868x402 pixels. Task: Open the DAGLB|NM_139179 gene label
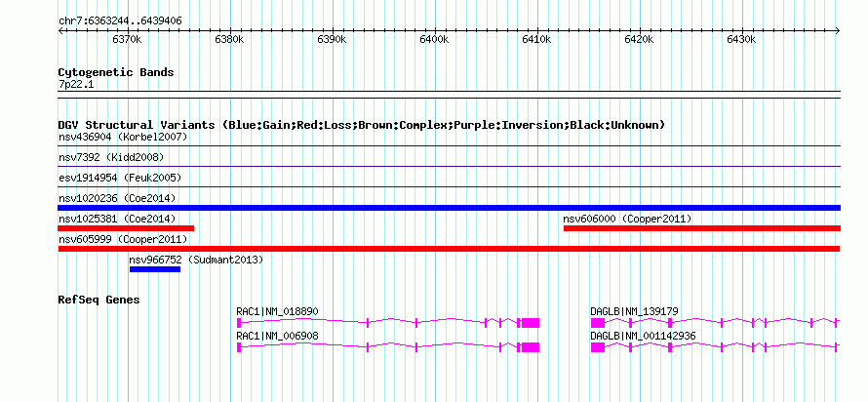[634, 311]
